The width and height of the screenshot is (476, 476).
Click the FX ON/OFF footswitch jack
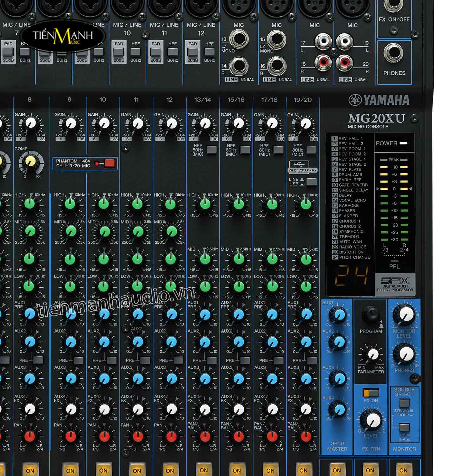click(x=393, y=4)
